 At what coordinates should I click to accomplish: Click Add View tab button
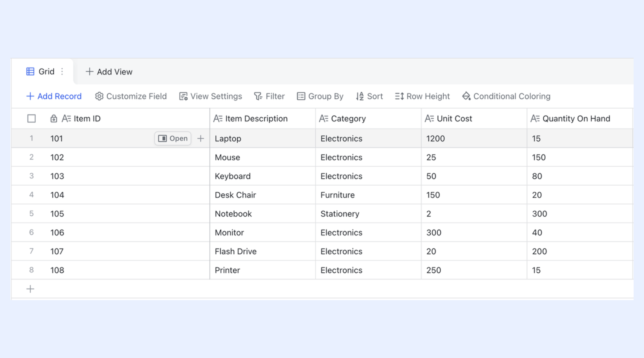[x=109, y=72]
